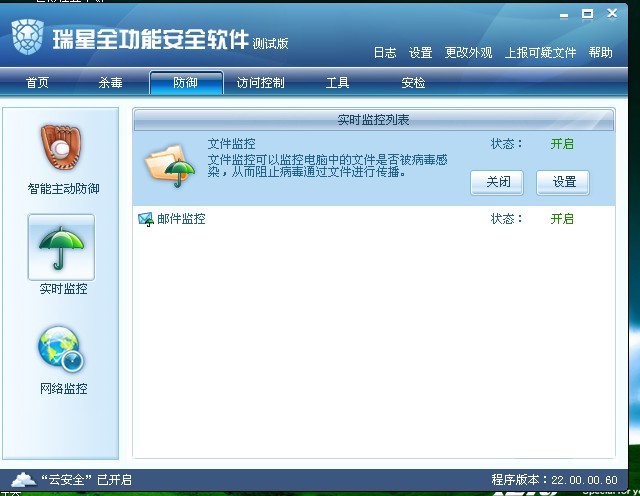Click the 邮件监控 envelope icon
Image resolution: width=640 pixels, height=496 pixels.
click(146, 219)
